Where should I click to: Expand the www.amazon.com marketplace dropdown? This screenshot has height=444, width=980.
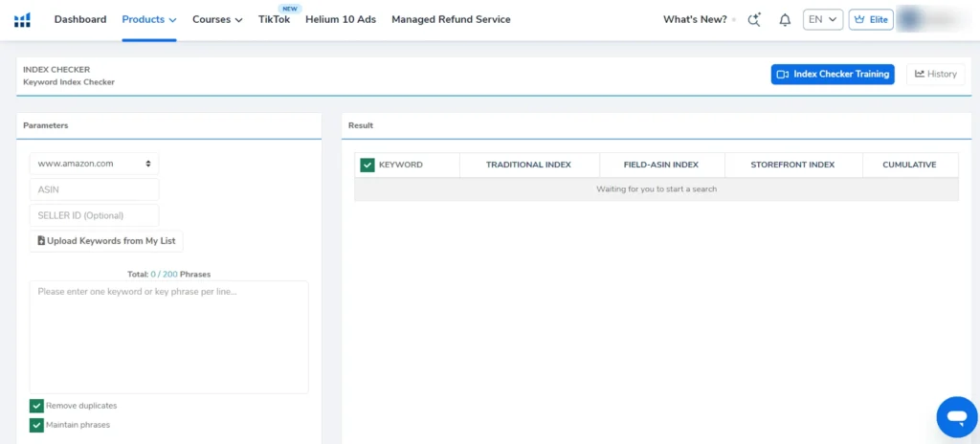tap(94, 164)
